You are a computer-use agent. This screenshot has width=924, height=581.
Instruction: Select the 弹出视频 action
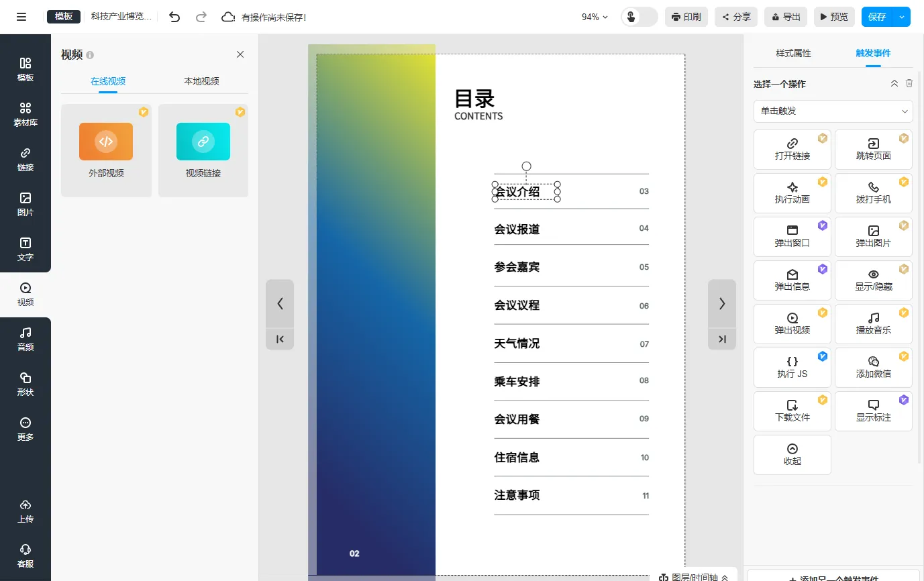point(792,323)
